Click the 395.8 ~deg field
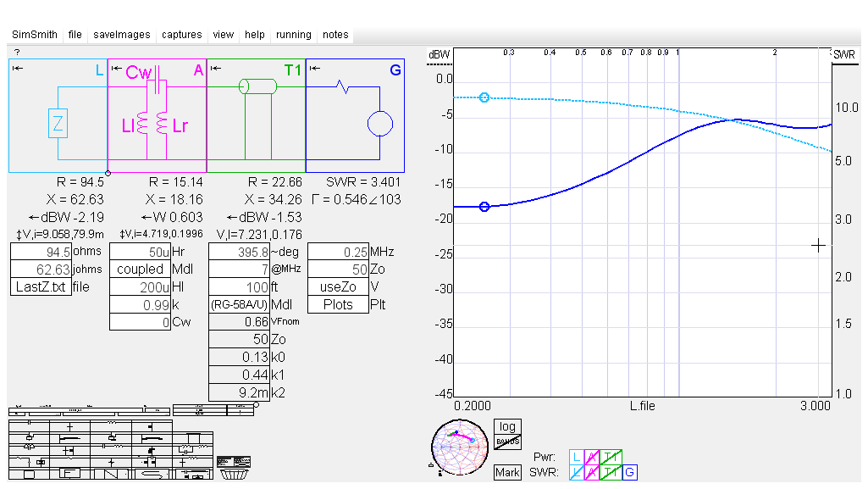868x489 pixels. [239, 252]
